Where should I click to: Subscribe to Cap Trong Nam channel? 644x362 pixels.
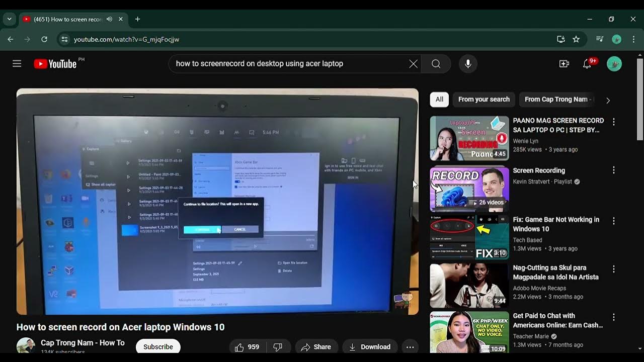point(158,347)
